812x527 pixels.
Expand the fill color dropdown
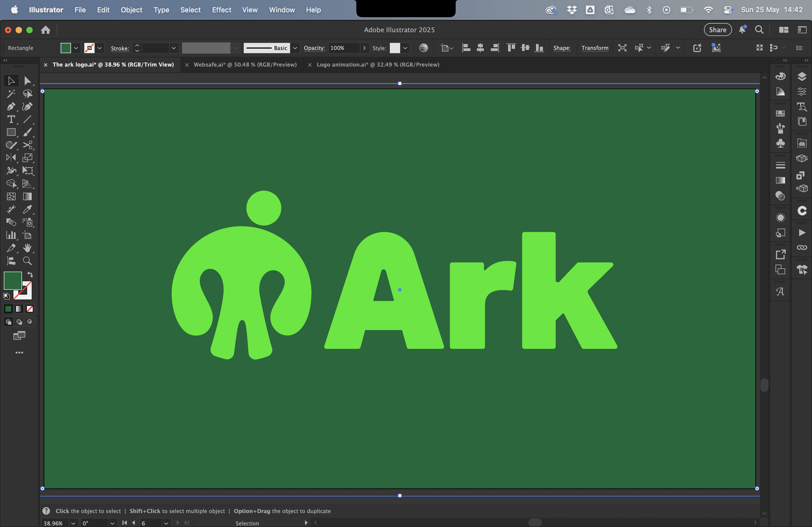click(x=76, y=48)
